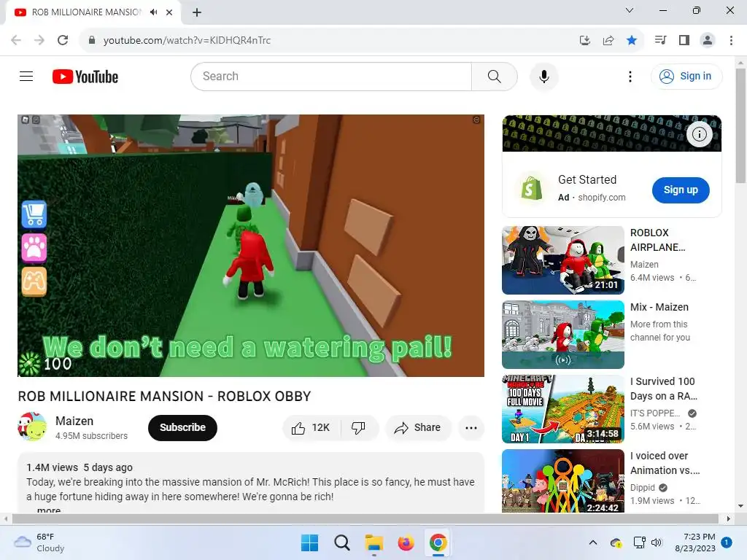Focus the YouTube Search input field

tap(331, 76)
